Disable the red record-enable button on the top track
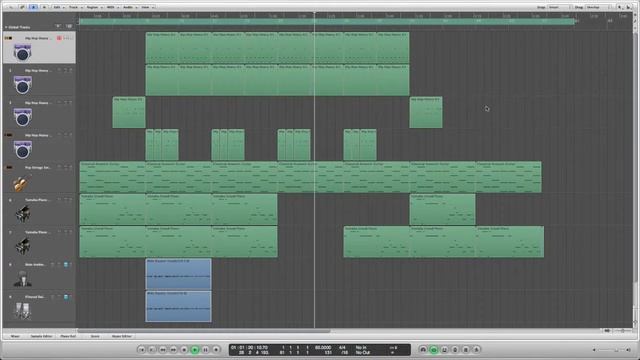The image size is (640, 360). 59,38
